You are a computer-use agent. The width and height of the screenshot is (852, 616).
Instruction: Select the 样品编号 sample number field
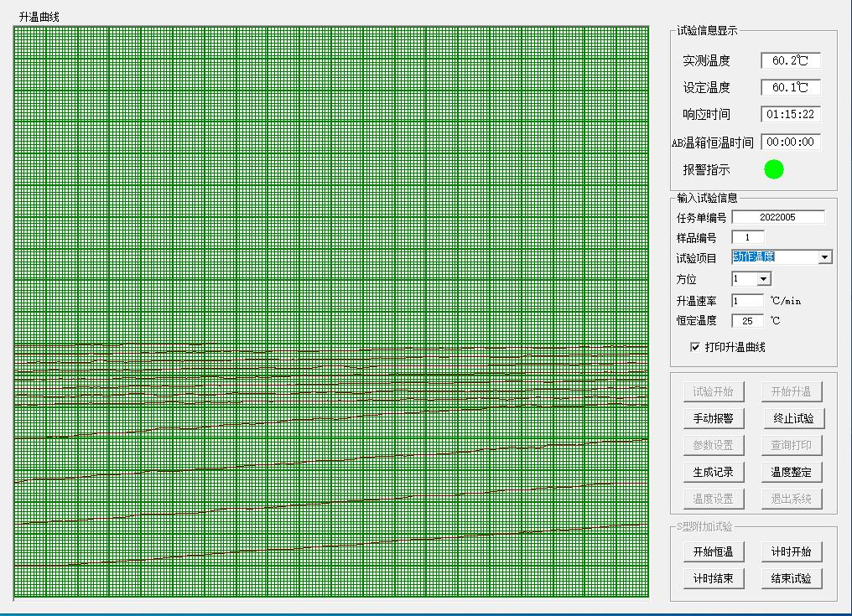pos(747,237)
